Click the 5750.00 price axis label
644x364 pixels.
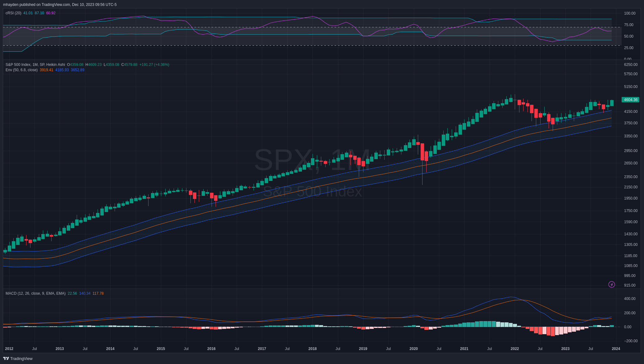tap(631, 74)
